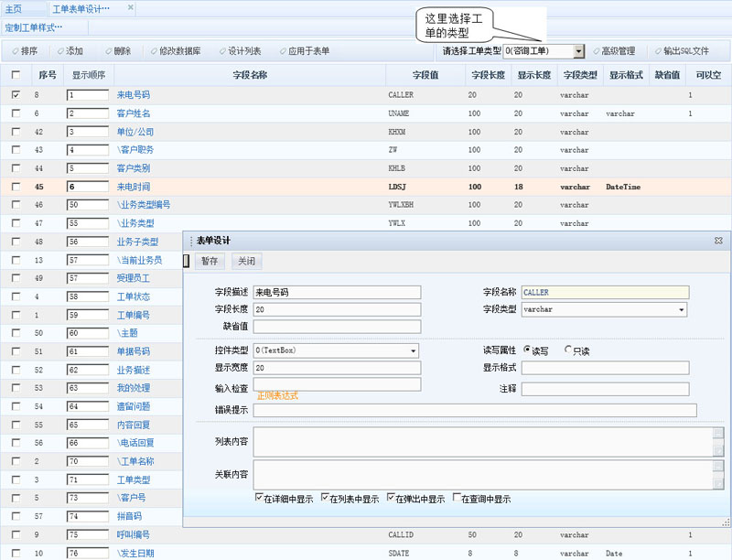This screenshot has width=732, height=560.
Task: Click the UNAME field value cell
Action: (399, 113)
